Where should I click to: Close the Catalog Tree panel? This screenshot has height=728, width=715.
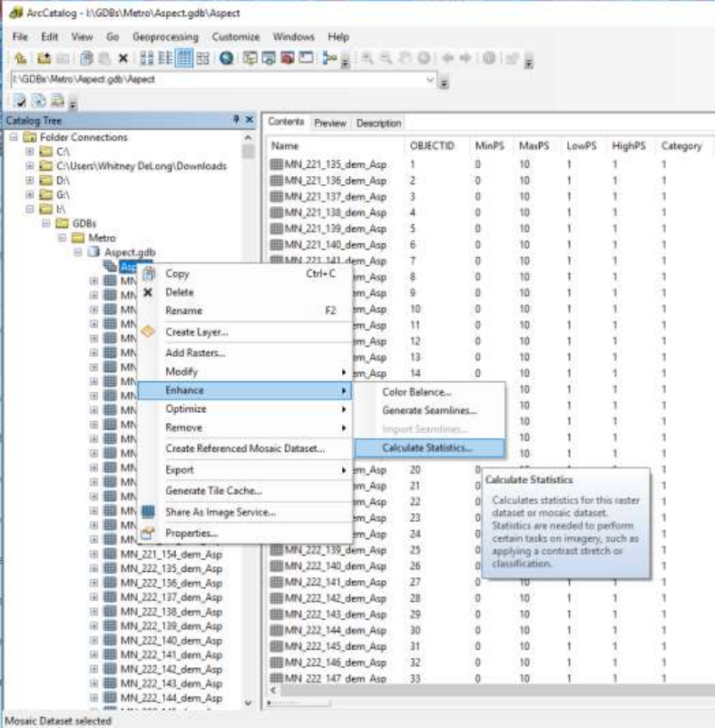coord(250,120)
